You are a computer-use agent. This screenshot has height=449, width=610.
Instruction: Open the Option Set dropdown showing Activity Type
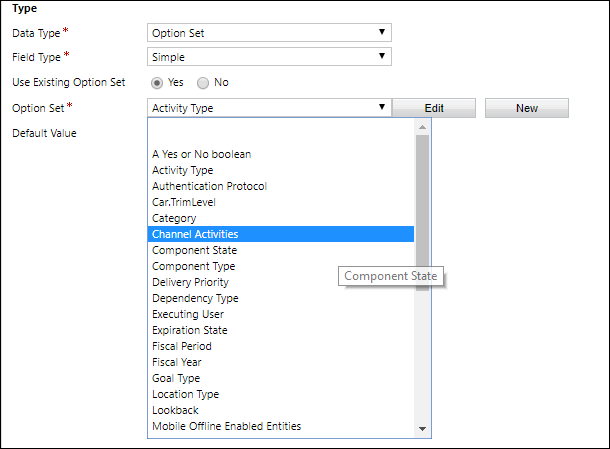(269, 108)
